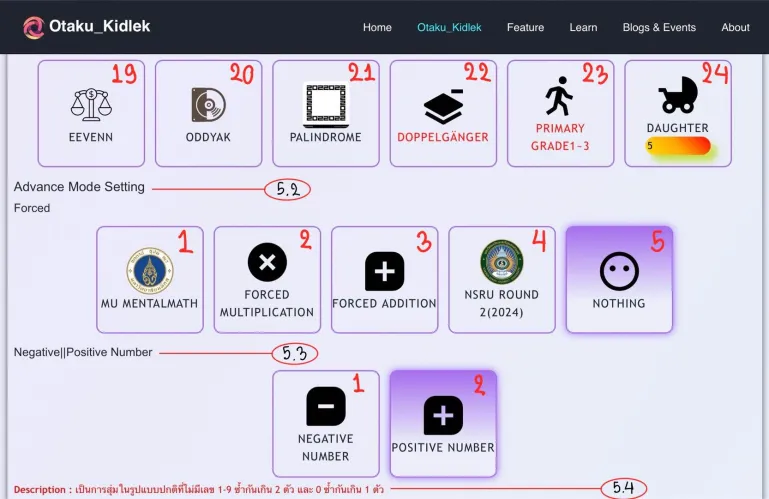Select the PRIMARY GRADE1-3 walking figure icon
Image resolution: width=769 pixels, height=499 pixels.
559,96
